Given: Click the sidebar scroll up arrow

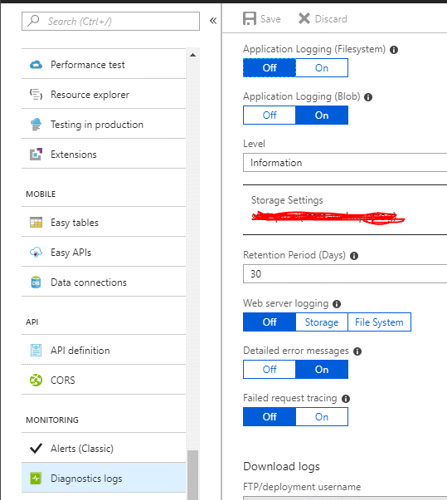Looking at the screenshot, I should tap(193, 55).
